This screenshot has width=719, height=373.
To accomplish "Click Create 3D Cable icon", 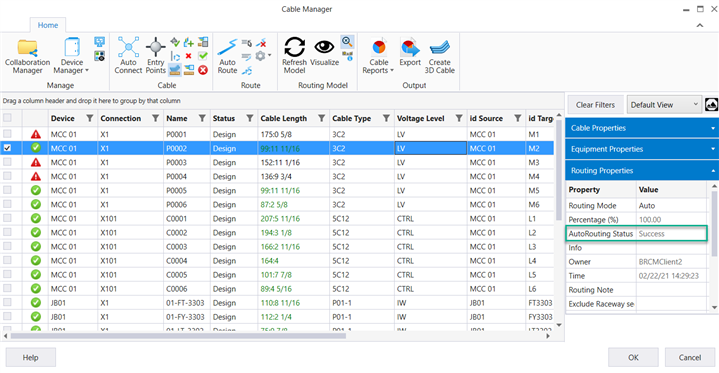I will click(439, 56).
